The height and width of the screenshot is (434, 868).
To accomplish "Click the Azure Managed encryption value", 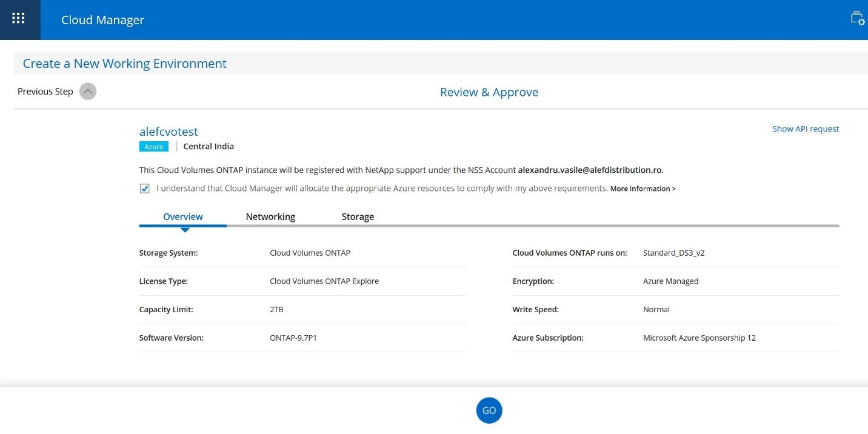I will (x=670, y=281).
